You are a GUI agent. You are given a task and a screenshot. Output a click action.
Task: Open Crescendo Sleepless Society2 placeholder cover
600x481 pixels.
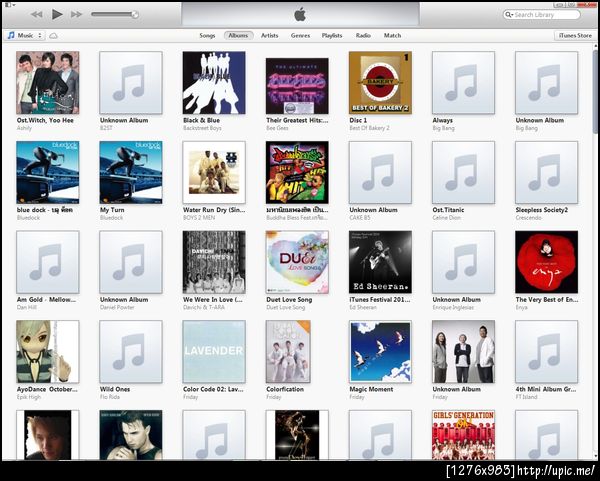pos(546,172)
